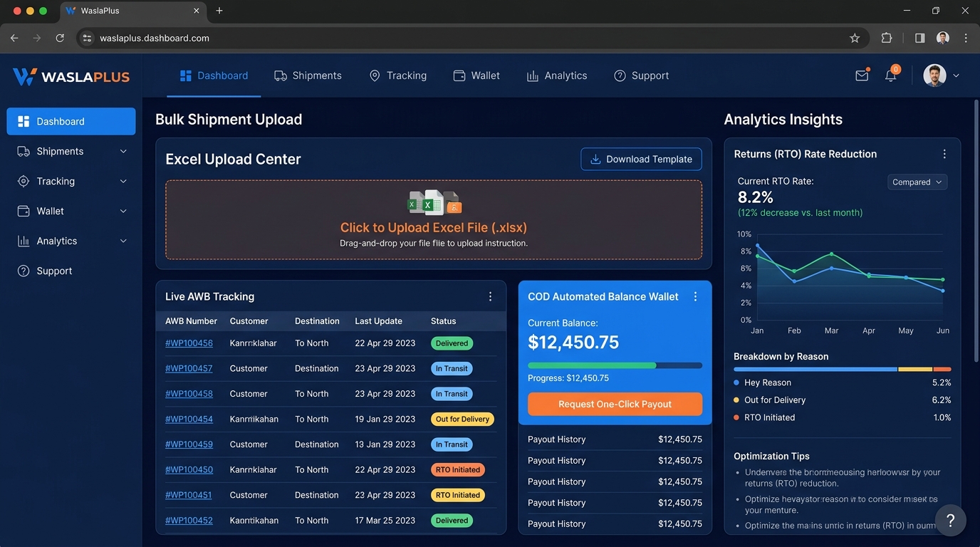The image size is (980, 547).
Task: Open the browser extensions puzzle icon
Action: (887, 38)
